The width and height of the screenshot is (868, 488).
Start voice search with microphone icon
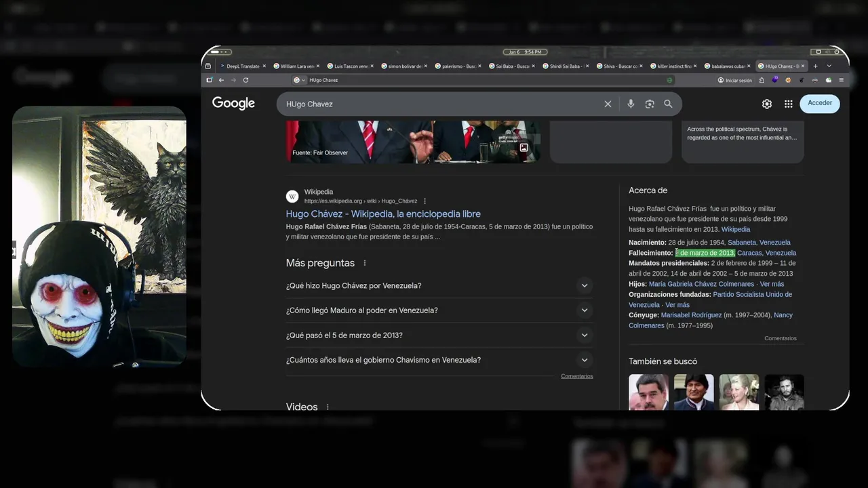point(631,104)
